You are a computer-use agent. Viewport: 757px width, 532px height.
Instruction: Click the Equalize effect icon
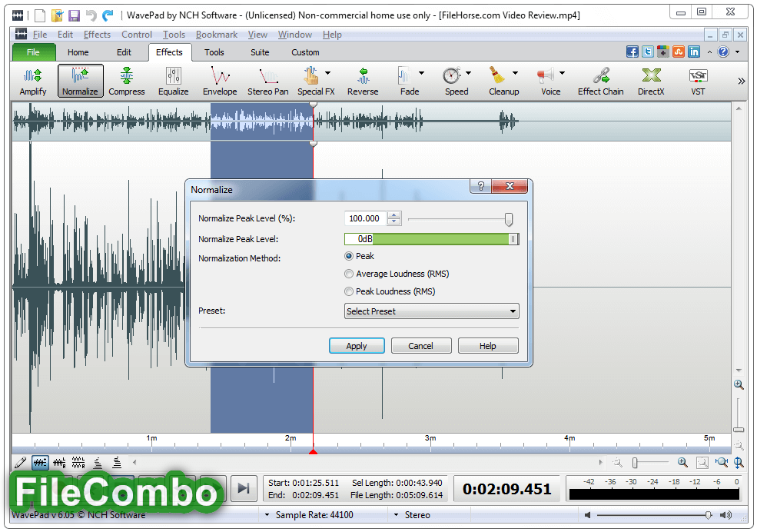(x=173, y=81)
